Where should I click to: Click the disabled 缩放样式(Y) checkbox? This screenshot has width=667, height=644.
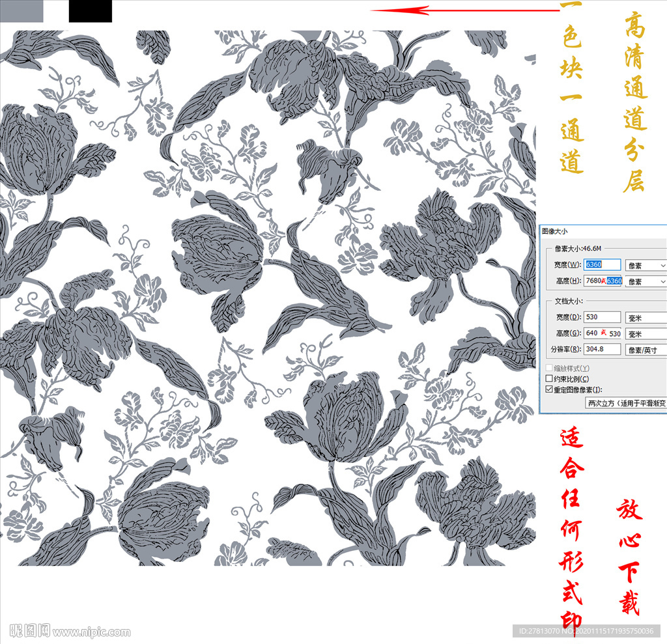(549, 367)
